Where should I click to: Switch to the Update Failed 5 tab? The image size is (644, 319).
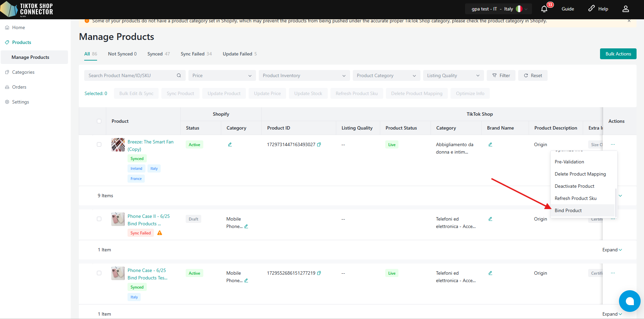[240, 54]
